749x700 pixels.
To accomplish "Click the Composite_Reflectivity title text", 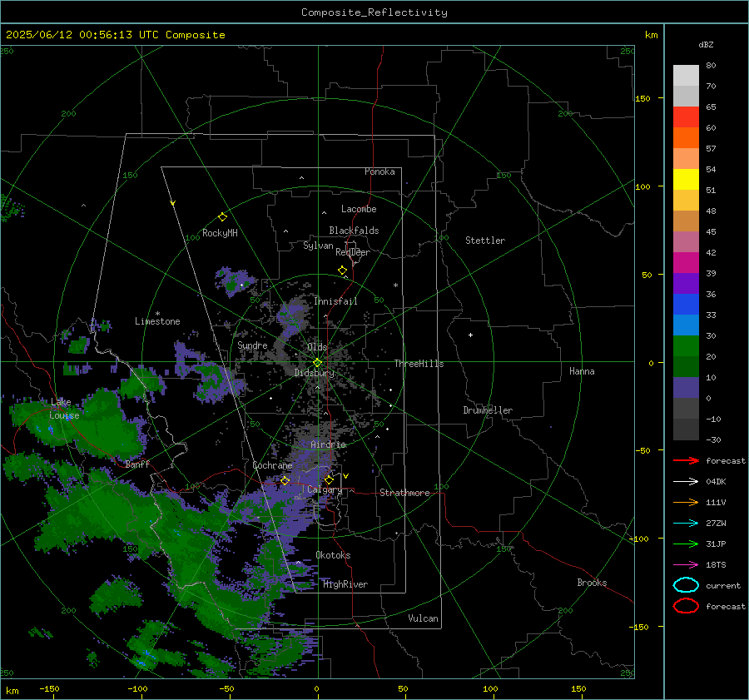I will 374,12.
